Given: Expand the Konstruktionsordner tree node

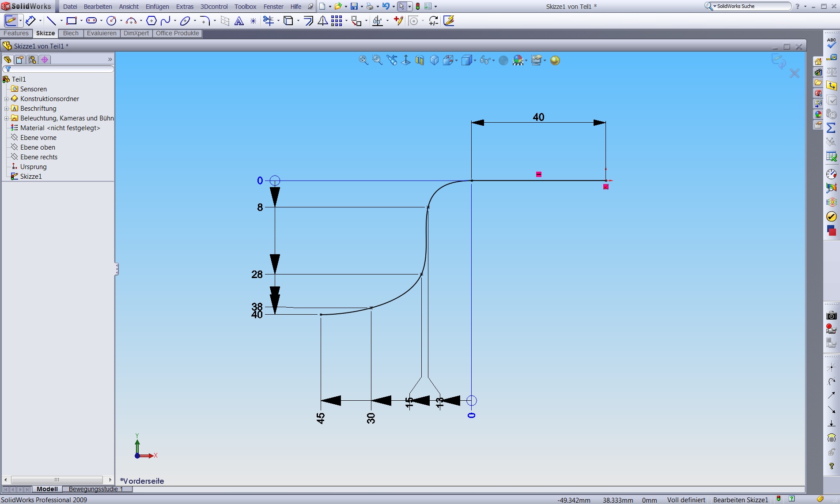Looking at the screenshot, I should tap(6, 99).
